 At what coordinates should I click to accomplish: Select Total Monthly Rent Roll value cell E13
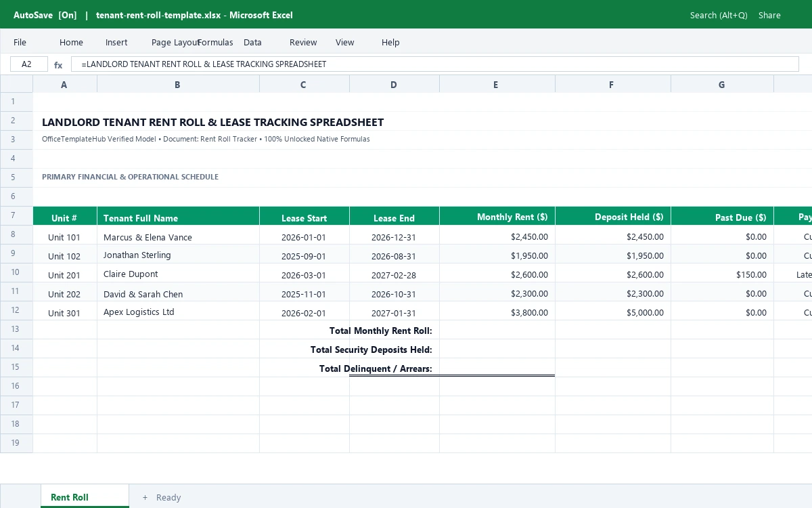(497, 330)
